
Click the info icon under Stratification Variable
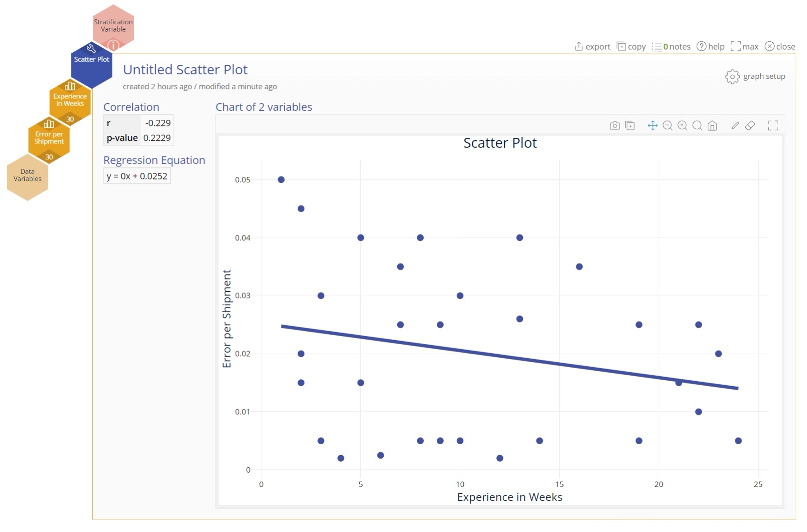tap(113, 45)
